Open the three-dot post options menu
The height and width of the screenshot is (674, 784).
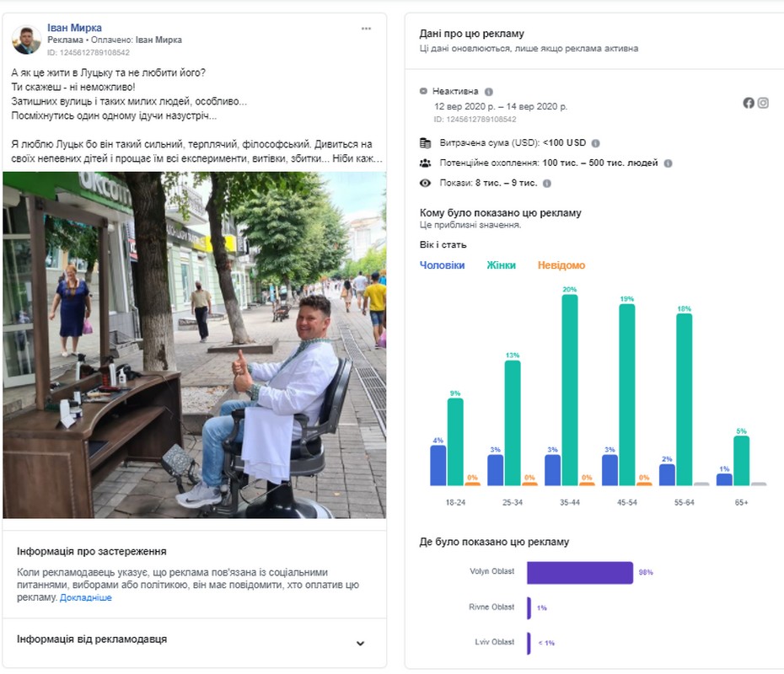[x=366, y=29]
